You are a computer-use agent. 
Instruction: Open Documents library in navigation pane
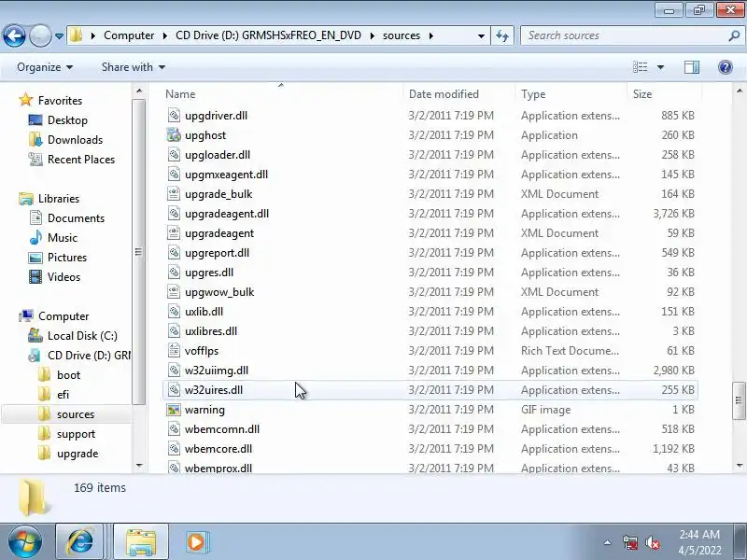76,218
